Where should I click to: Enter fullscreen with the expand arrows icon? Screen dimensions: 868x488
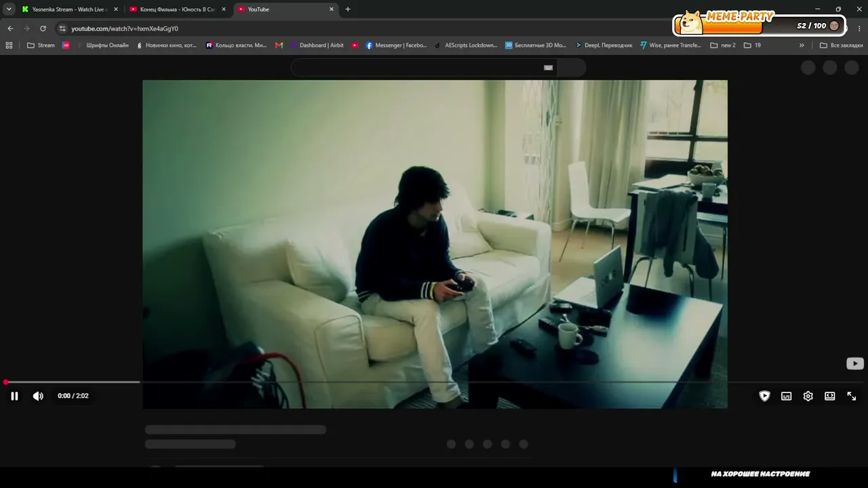click(x=852, y=396)
